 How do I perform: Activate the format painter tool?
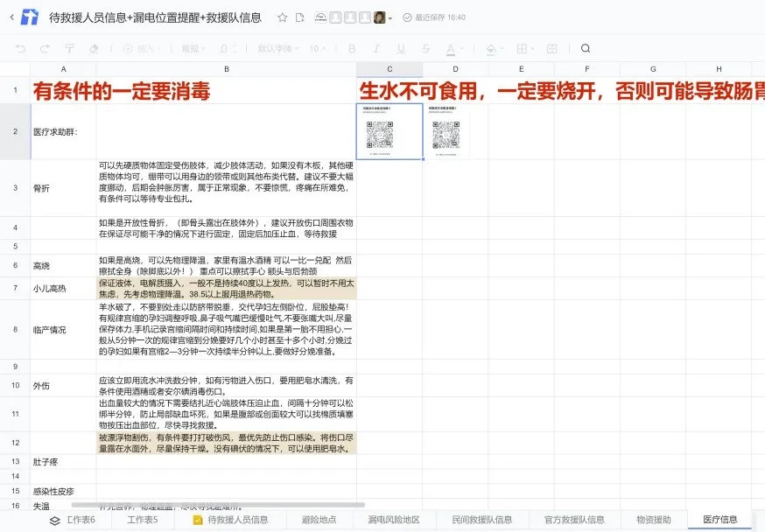coord(69,48)
